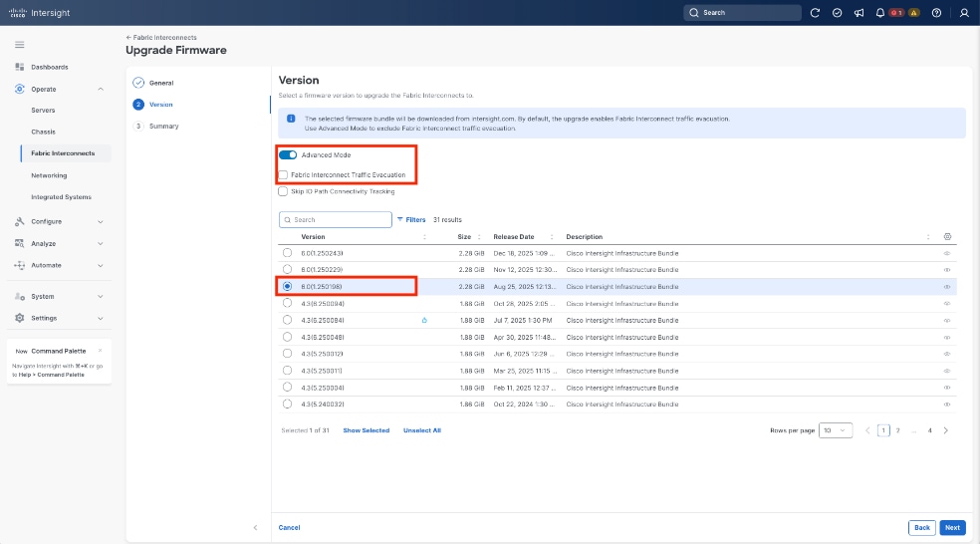Open the announcements megaphone icon
980x544 pixels.
pos(858,13)
